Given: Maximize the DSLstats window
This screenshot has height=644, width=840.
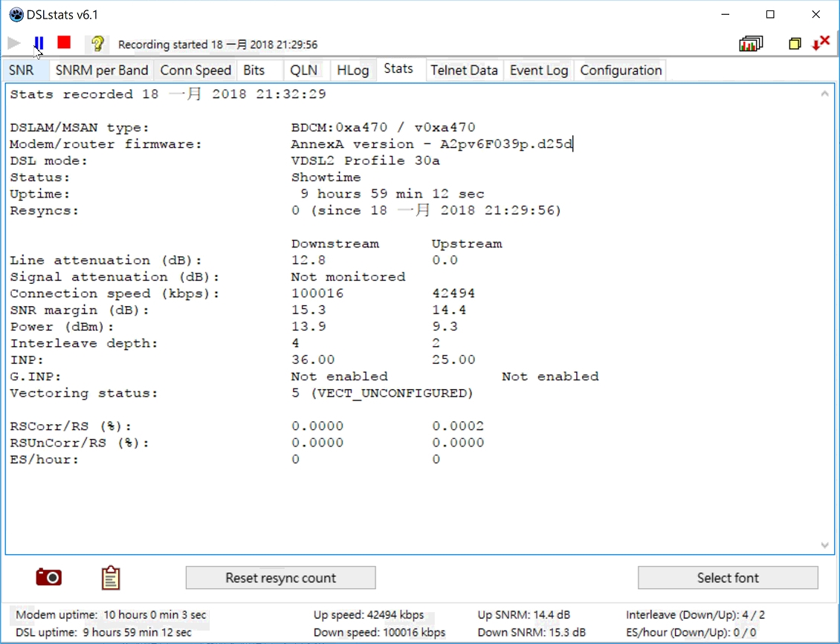Looking at the screenshot, I should tap(770, 14).
